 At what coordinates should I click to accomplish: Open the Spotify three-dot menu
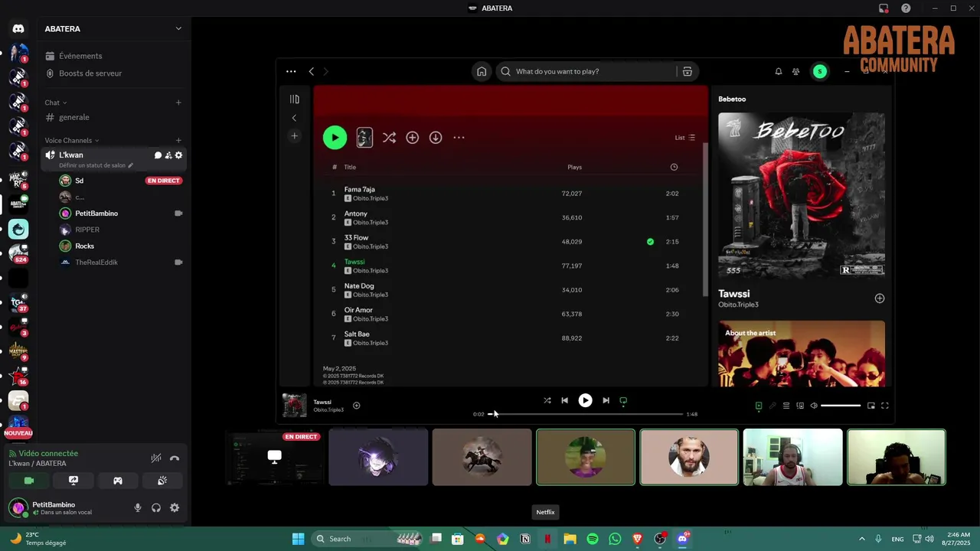click(x=291, y=71)
